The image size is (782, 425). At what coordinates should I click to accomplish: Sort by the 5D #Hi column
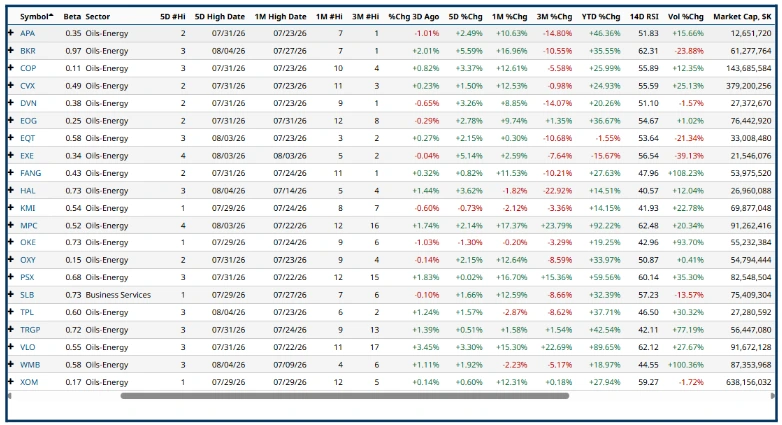[173, 16]
